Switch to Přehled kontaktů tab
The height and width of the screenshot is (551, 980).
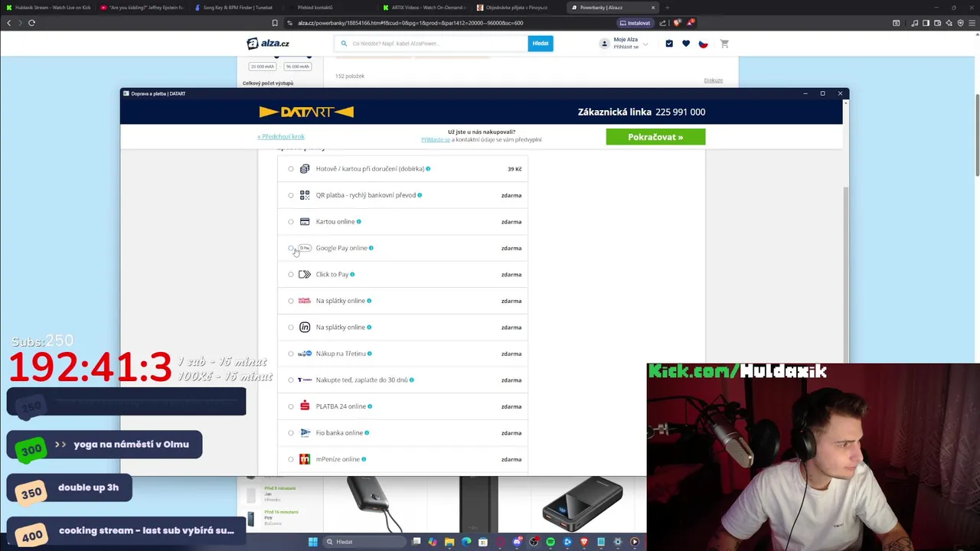coord(331,8)
